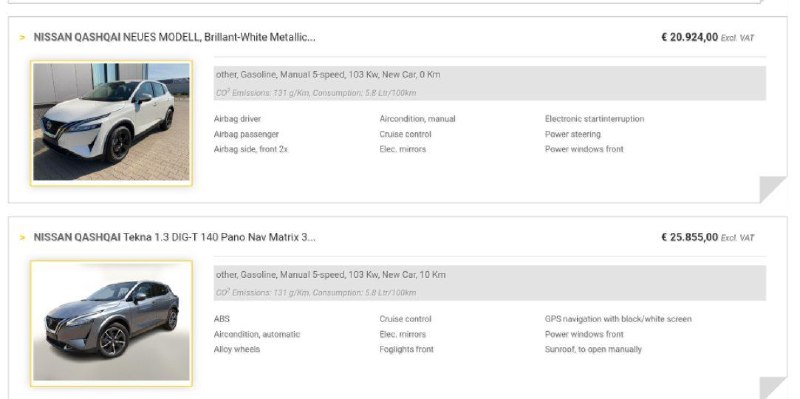Click the specs bar showing New Car, 10 Km
The image size is (800, 399).
(x=490, y=283)
